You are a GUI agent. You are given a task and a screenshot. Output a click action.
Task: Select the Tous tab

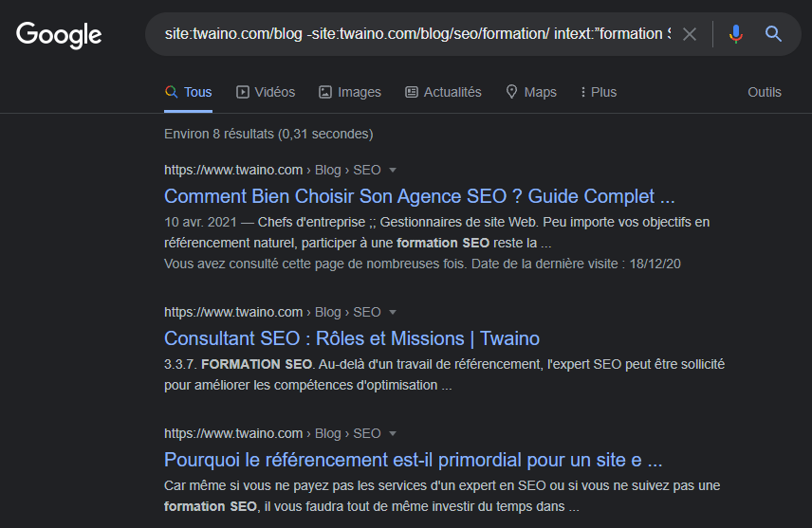point(189,92)
